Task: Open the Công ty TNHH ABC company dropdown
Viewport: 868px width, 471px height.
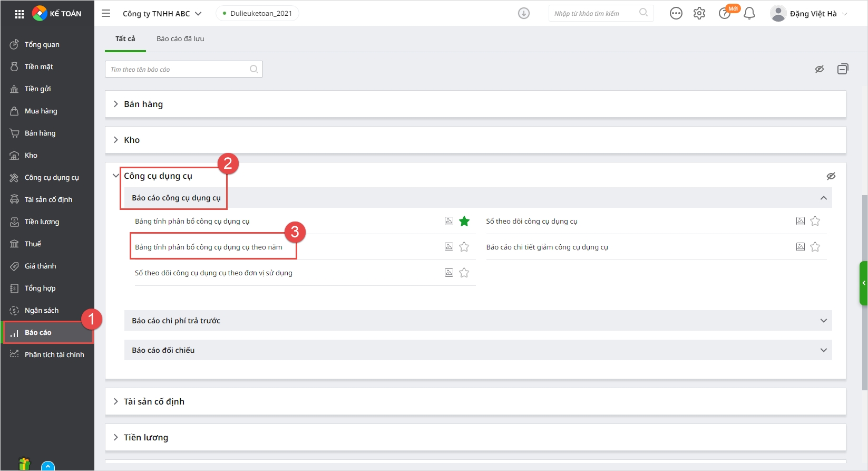Action: pos(162,14)
